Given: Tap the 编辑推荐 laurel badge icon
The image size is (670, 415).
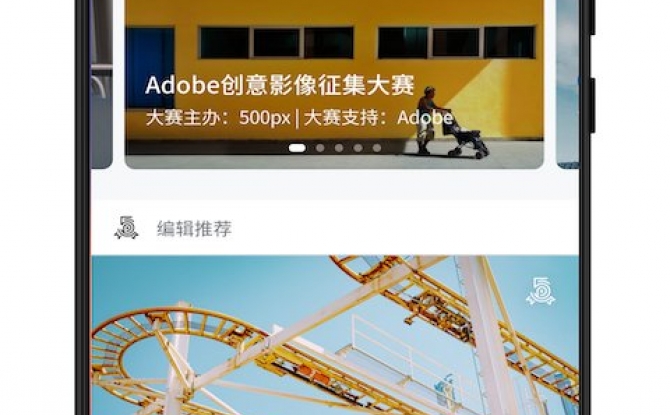Looking at the screenshot, I should 126,228.
